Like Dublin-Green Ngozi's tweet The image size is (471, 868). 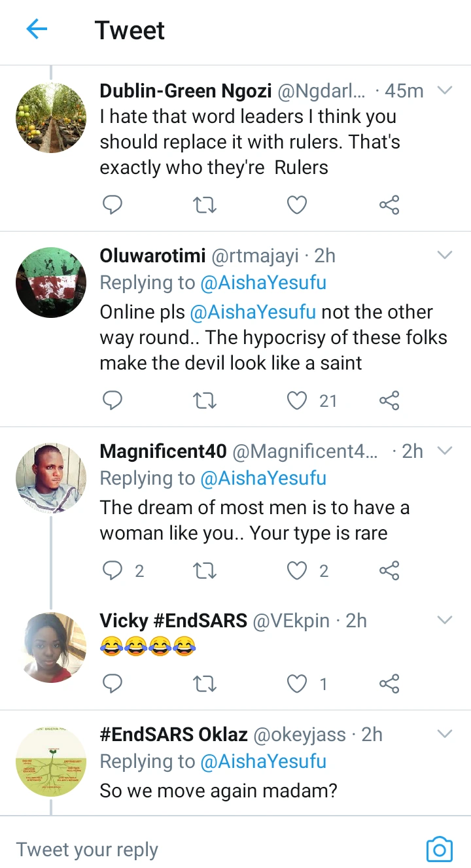pyautogui.click(x=298, y=205)
